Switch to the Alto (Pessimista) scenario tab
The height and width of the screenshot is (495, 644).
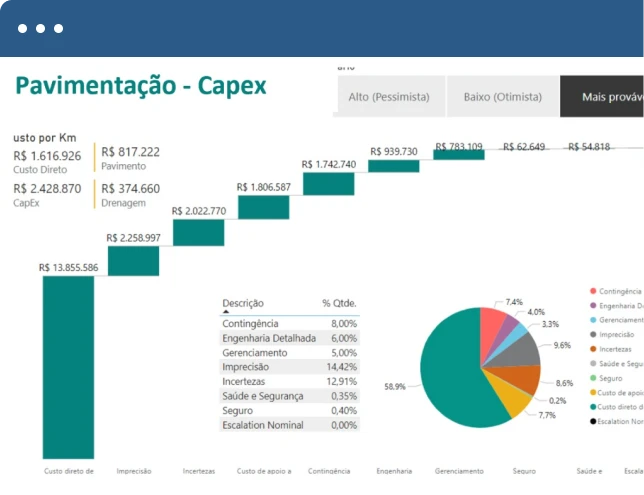pos(389,97)
